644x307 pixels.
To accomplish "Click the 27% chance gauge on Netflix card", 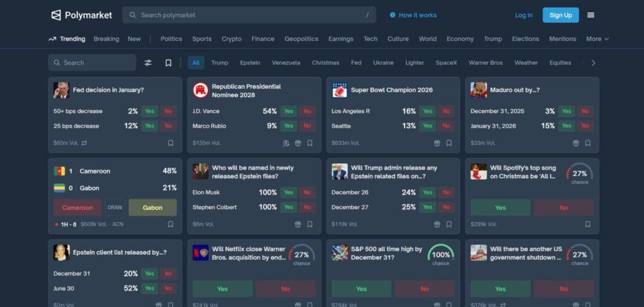I will coord(301,255).
